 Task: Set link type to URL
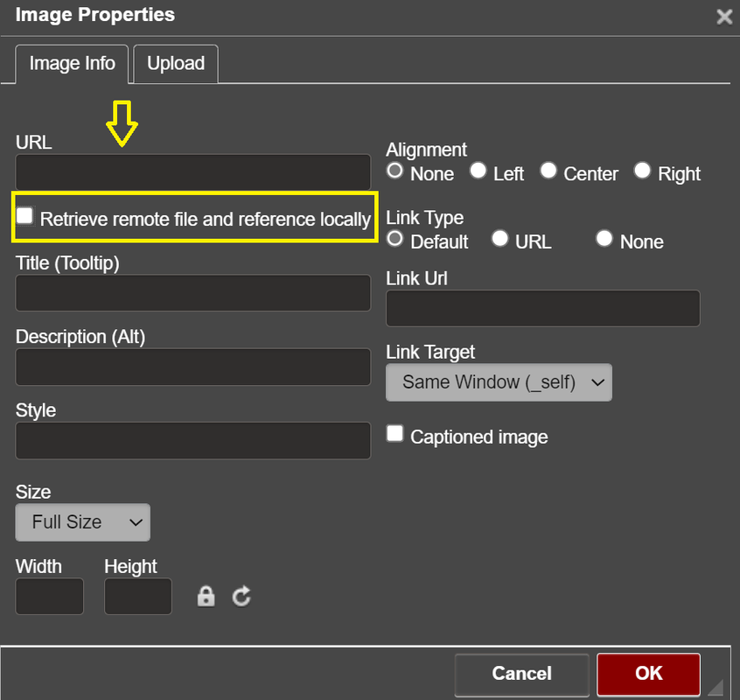(499, 238)
